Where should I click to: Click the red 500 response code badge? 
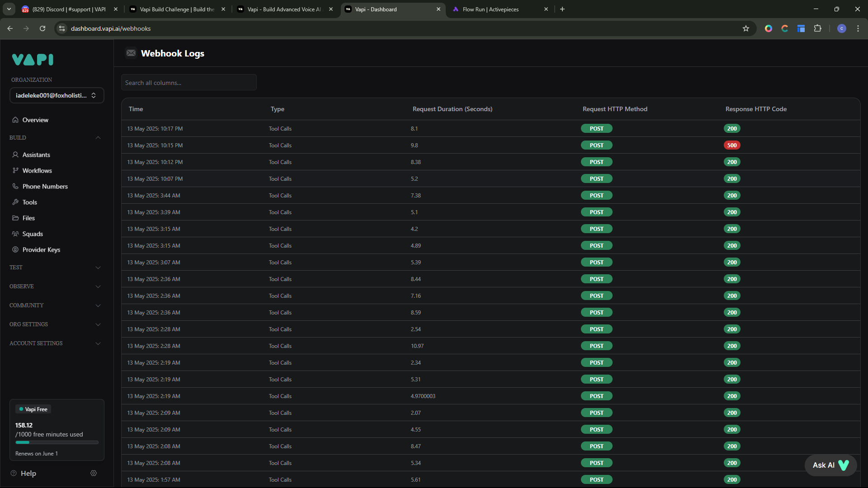pyautogui.click(x=732, y=145)
